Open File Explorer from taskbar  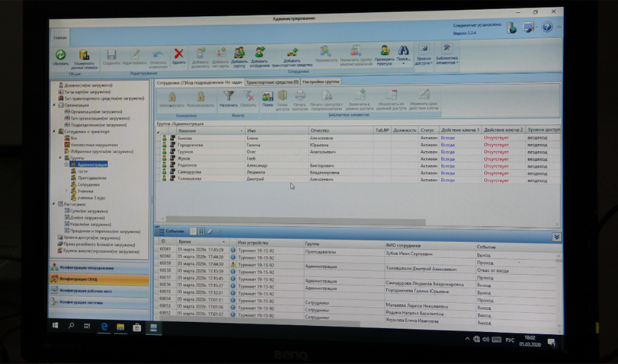[x=120, y=327]
